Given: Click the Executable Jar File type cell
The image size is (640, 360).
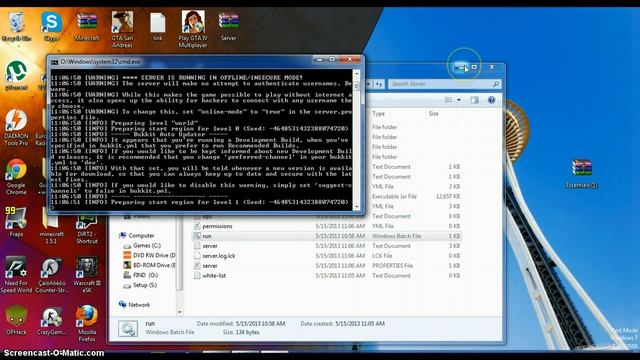Looking at the screenshot, I should click(x=394, y=196).
